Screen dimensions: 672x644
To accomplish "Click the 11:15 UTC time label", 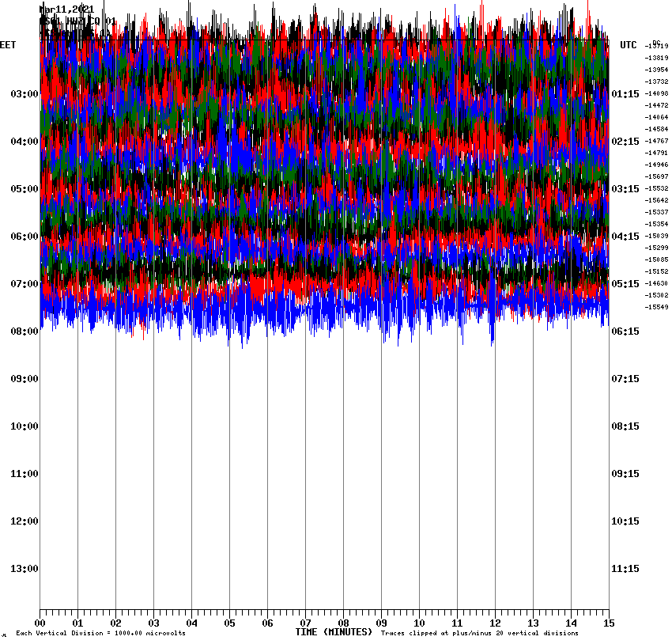I will tap(625, 569).
